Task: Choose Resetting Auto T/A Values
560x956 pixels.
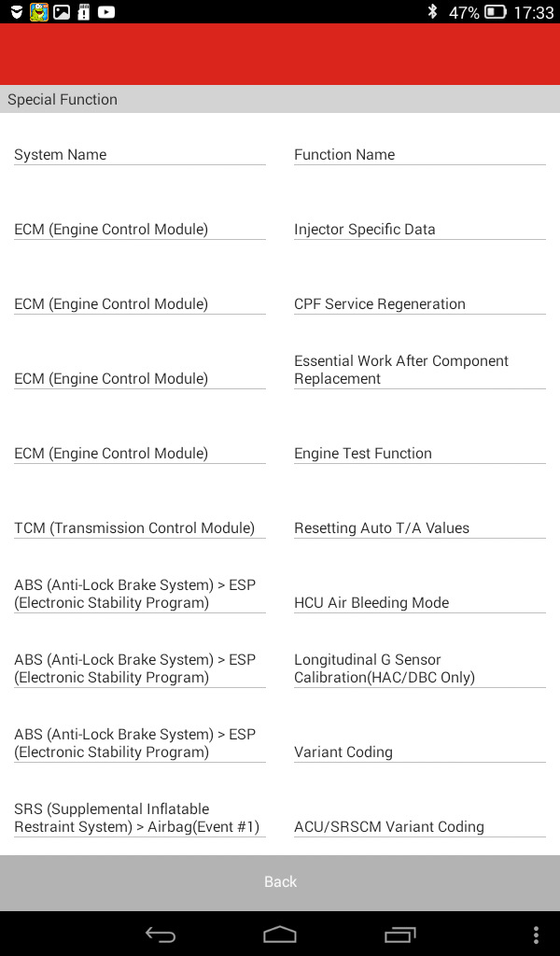Action: tap(382, 528)
